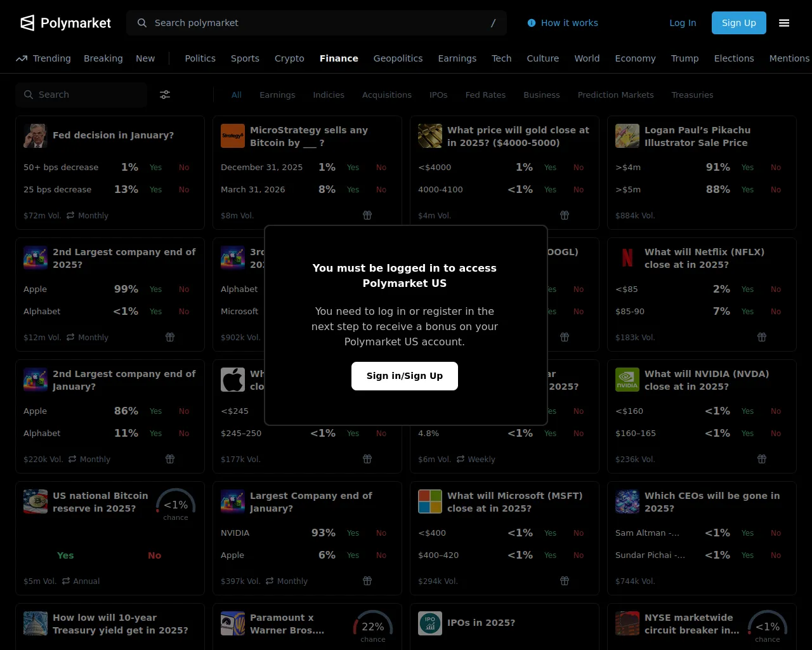812x650 pixels.
Task: Buy Yes on NVIDIA in Largest Company January
Action: 353,533
